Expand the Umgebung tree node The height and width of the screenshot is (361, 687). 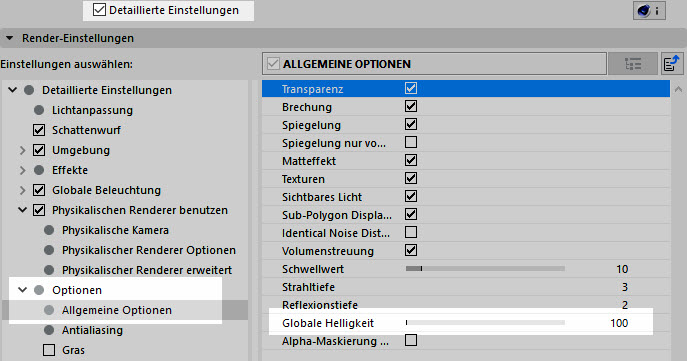pyautogui.click(x=23, y=150)
